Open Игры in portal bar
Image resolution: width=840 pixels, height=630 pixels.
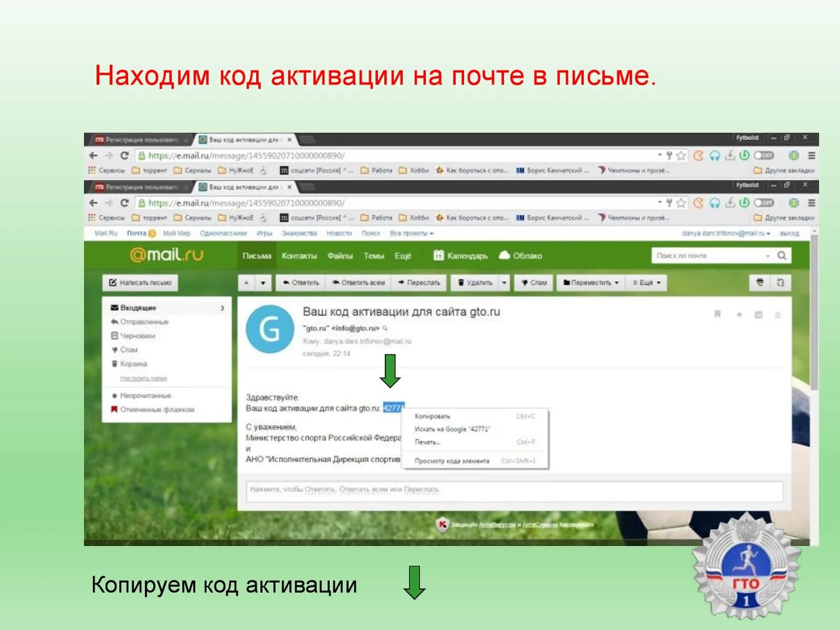click(x=265, y=233)
